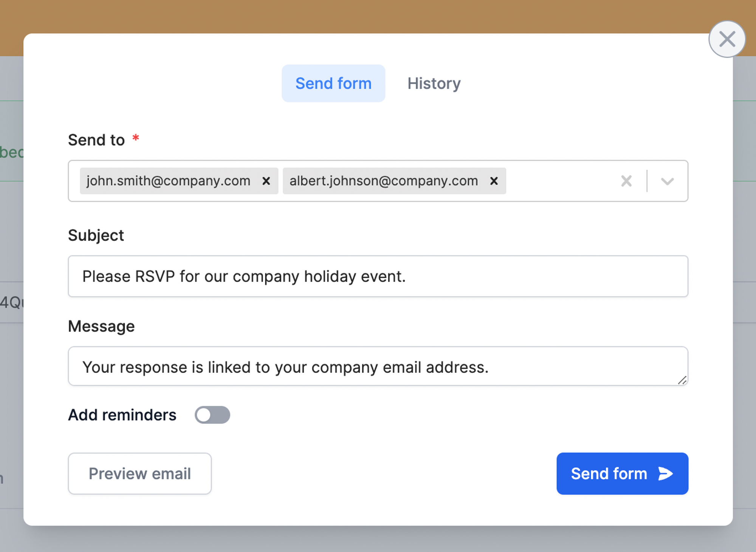Screen dimensions: 756x552
Task: Switch to the History tab
Action: tap(434, 83)
